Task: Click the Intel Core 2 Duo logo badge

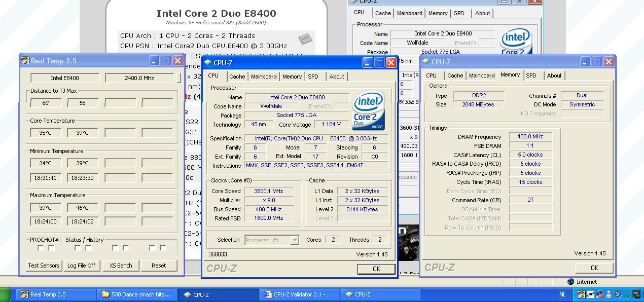Action: tap(369, 110)
